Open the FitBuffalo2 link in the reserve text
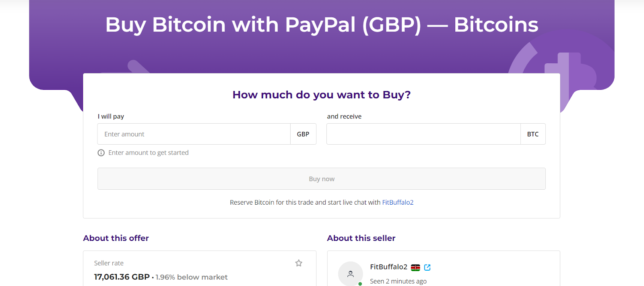The image size is (644, 286). (x=398, y=202)
